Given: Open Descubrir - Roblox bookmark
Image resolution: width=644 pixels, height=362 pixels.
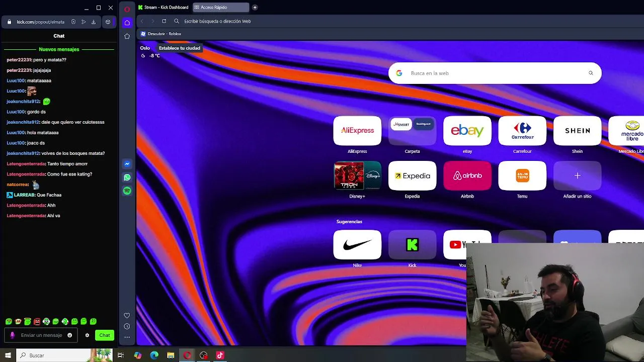Looking at the screenshot, I should click(161, 34).
